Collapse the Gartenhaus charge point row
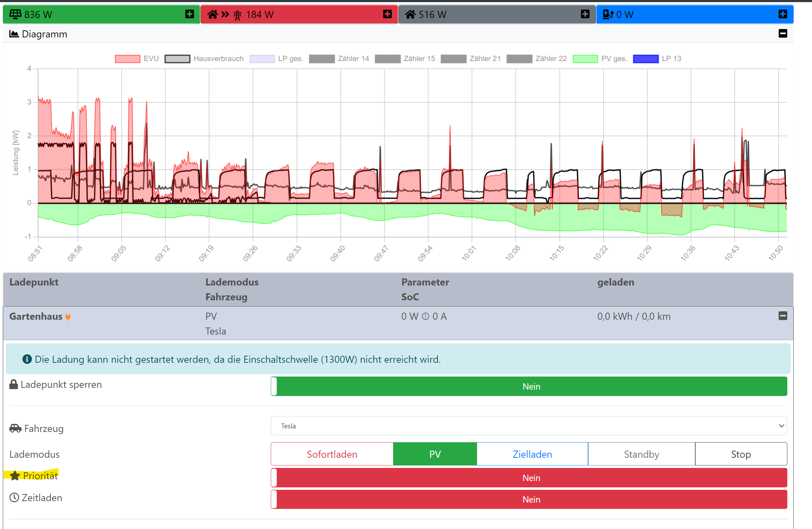812x529 pixels. tap(783, 316)
